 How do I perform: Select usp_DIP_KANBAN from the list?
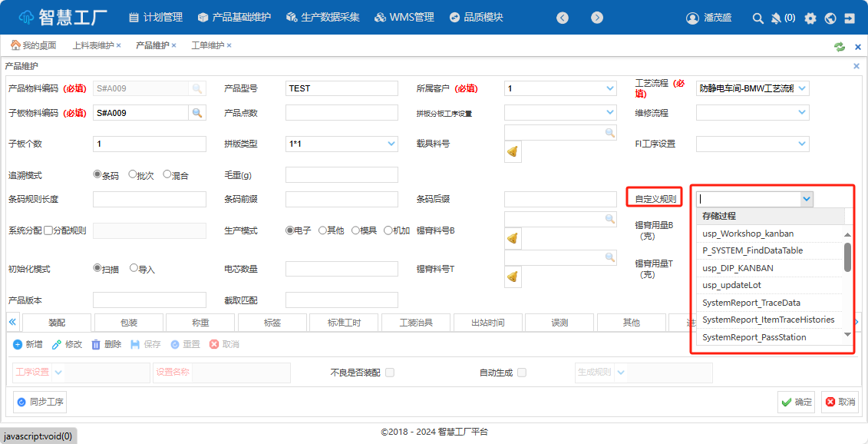pyautogui.click(x=738, y=268)
